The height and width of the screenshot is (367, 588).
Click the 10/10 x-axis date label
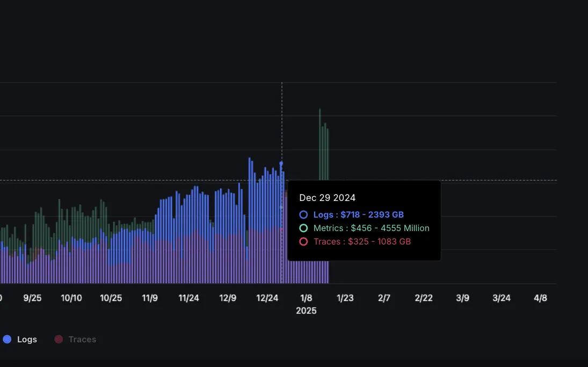tap(71, 298)
